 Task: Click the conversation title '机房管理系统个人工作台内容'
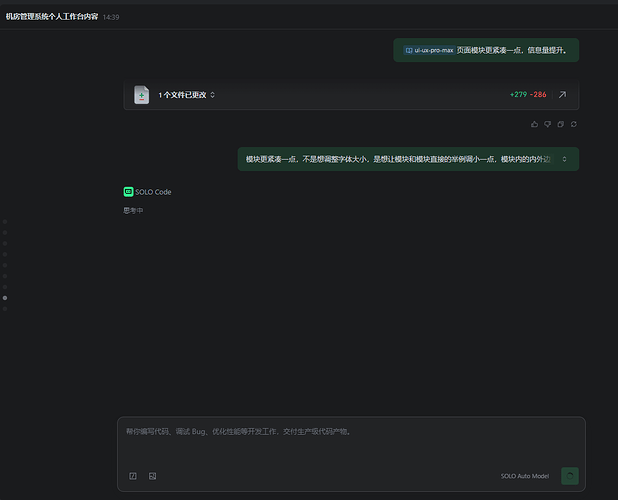click(x=52, y=17)
